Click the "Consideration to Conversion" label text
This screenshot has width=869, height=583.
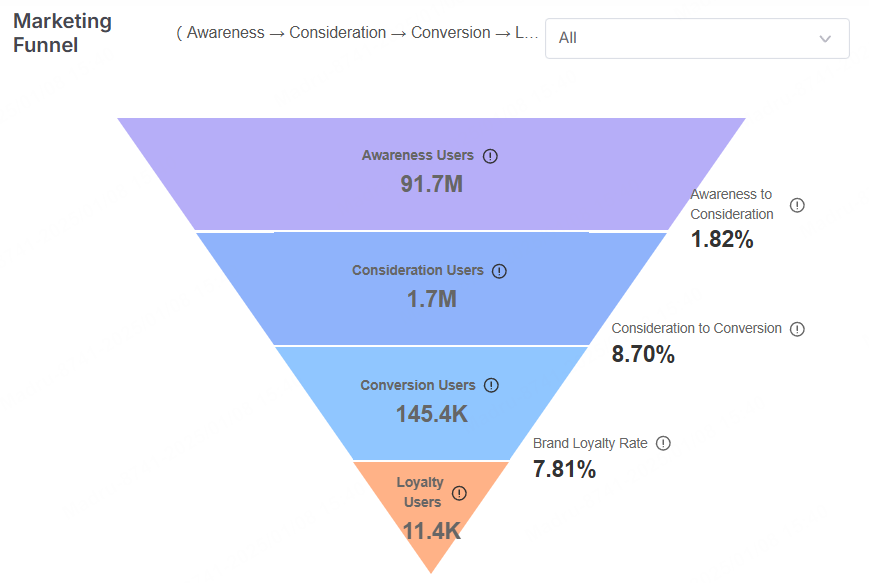696,328
